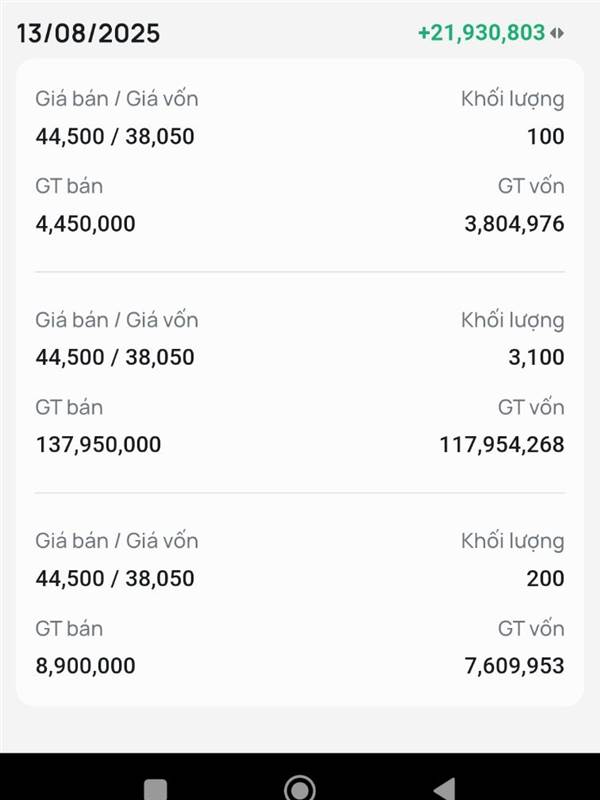Select the volume value 200

coord(545,578)
